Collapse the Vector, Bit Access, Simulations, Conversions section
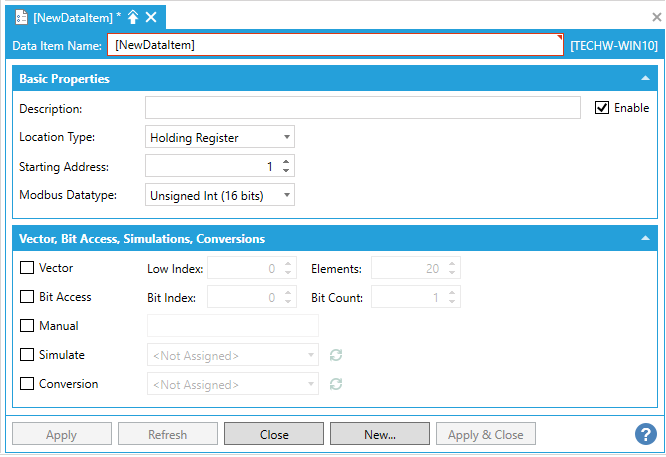666x457 pixels. coord(645,239)
